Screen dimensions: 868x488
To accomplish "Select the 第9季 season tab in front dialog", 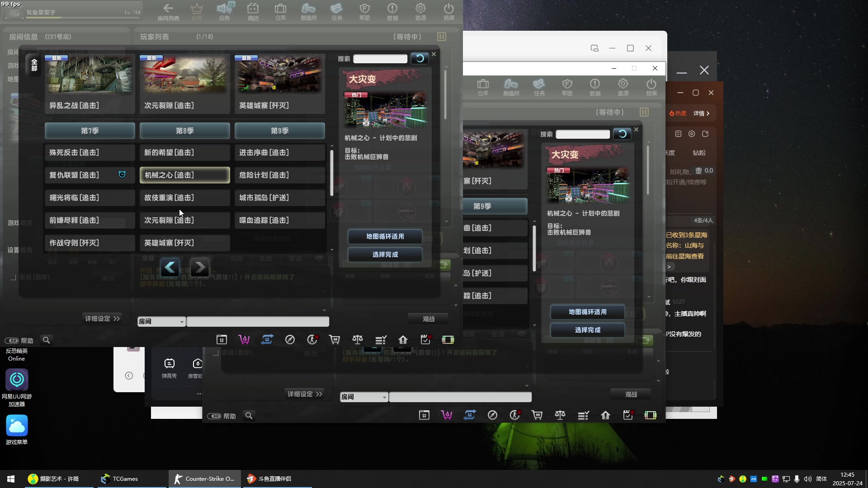I will (279, 131).
